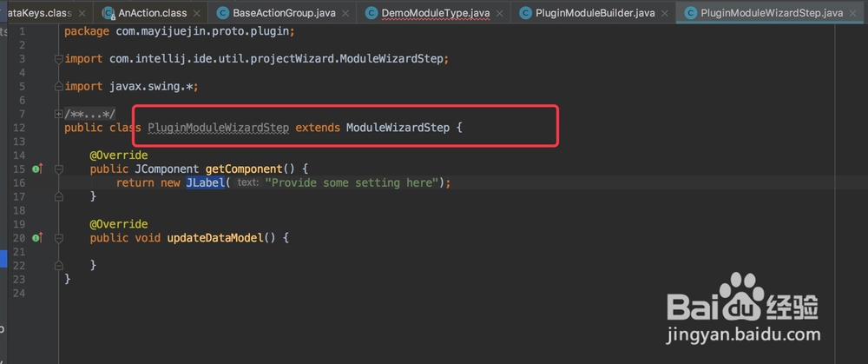Collapse the import fold marker at line 5
The image size is (868, 364).
[59, 86]
